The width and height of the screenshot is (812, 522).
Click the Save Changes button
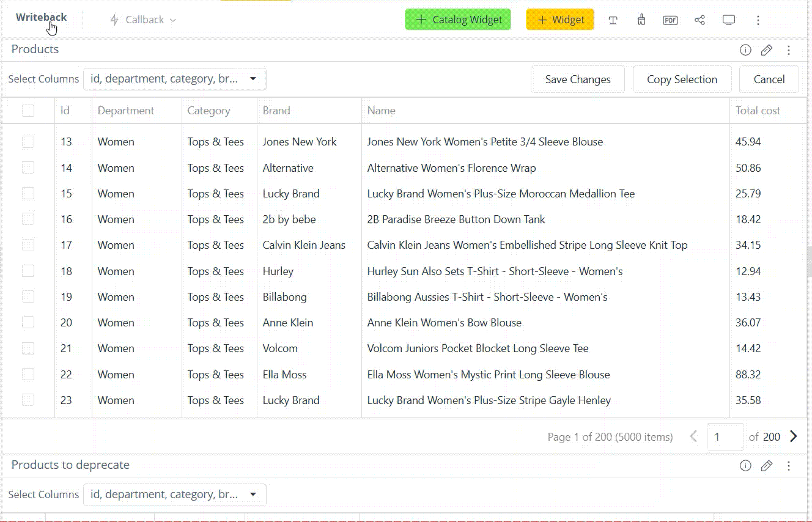[x=578, y=79]
